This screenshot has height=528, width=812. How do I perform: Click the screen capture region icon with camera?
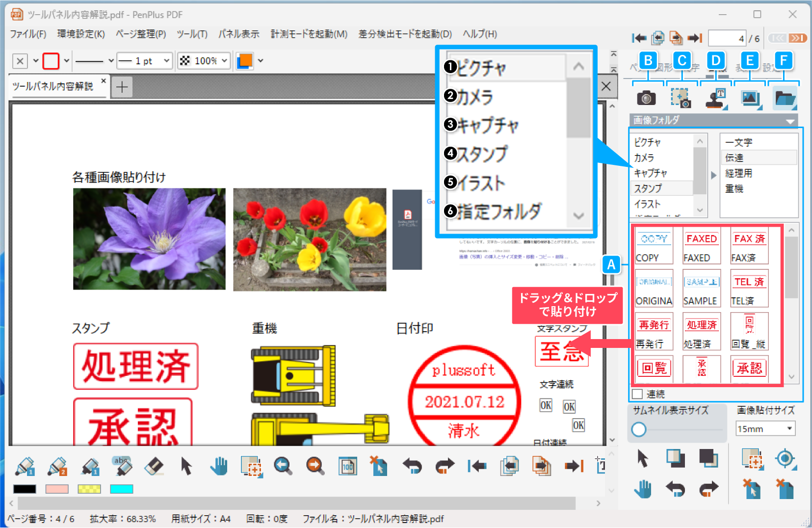[681, 98]
